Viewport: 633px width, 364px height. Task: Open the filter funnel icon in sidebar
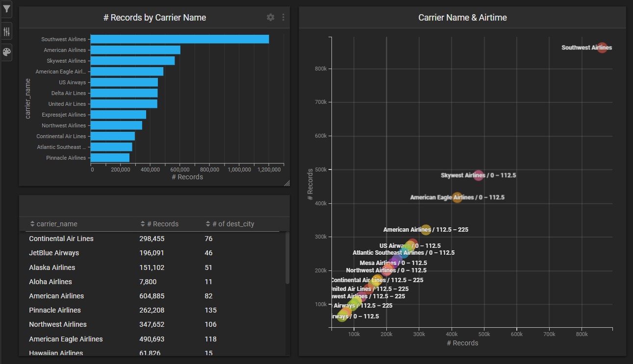pos(6,9)
